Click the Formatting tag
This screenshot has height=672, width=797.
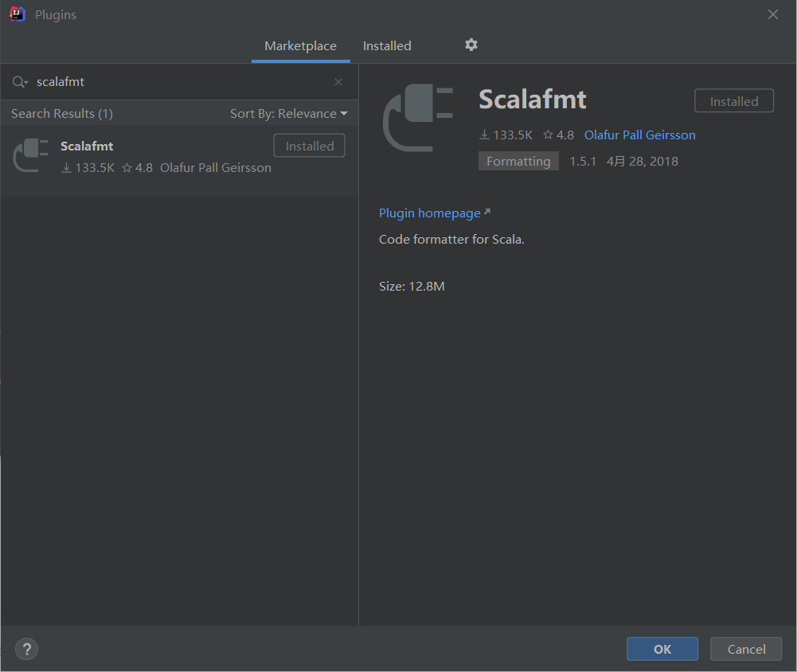(x=518, y=161)
